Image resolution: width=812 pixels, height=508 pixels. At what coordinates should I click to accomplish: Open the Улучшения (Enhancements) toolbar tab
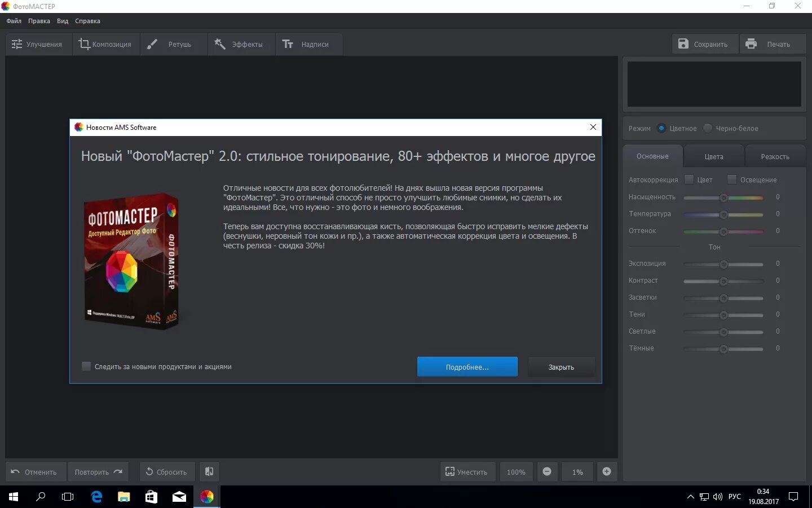click(38, 44)
